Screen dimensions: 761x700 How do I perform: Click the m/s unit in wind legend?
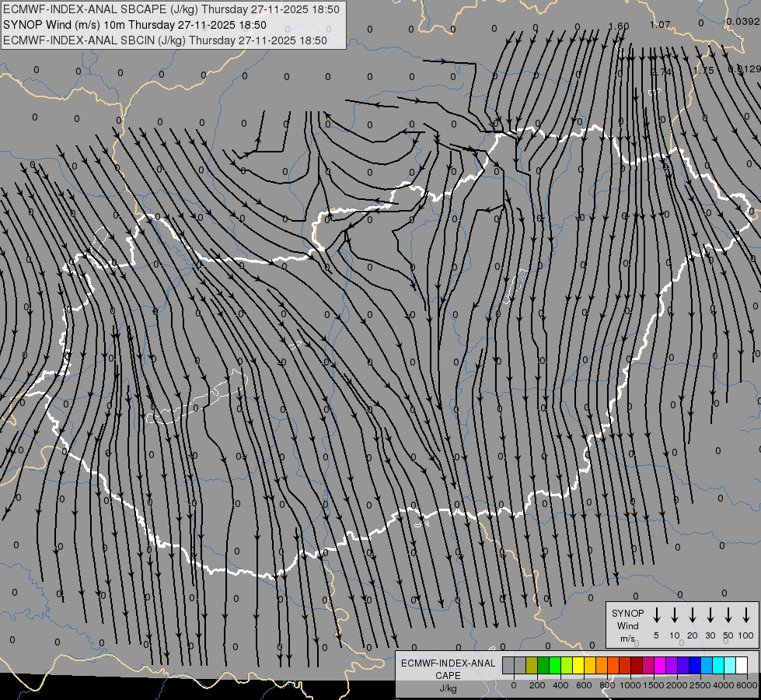click(x=627, y=639)
